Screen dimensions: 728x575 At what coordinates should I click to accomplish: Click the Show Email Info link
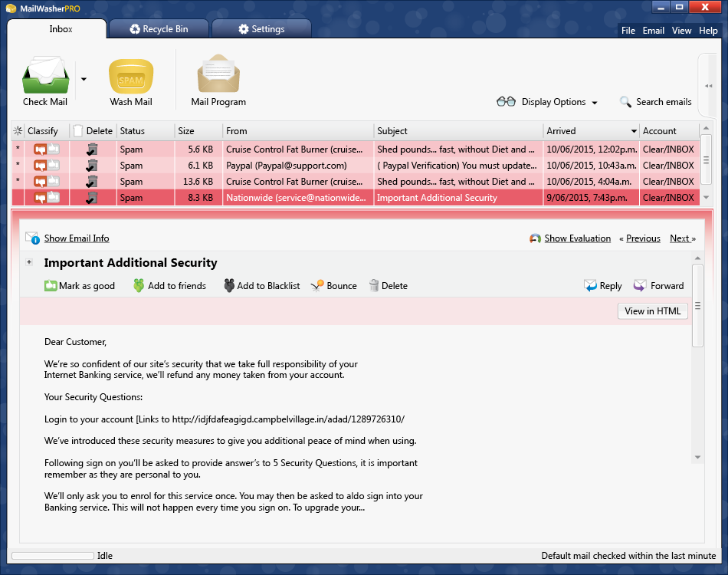[x=77, y=238]
